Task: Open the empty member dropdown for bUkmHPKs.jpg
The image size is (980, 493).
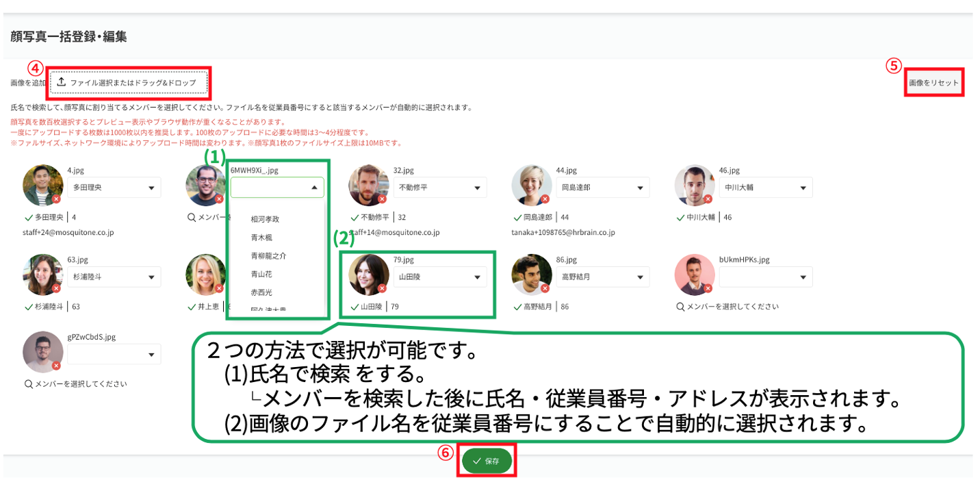Action: coord(765,277)
